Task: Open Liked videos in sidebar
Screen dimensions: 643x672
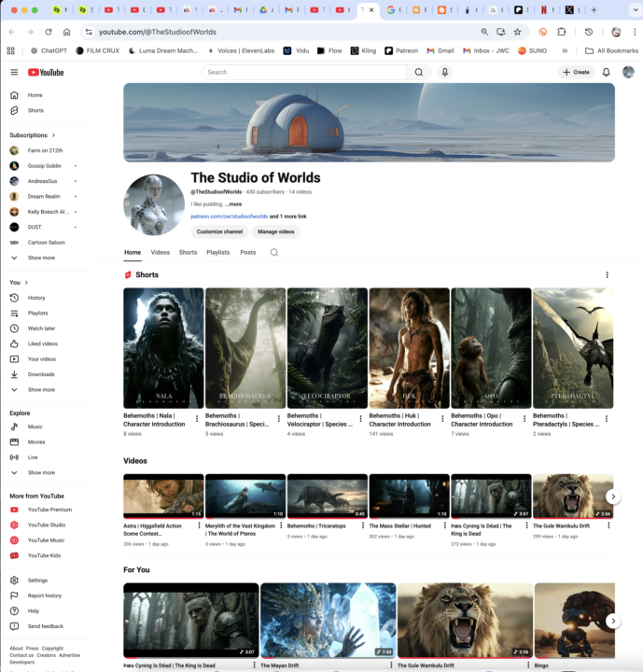Action: (41, 343)
